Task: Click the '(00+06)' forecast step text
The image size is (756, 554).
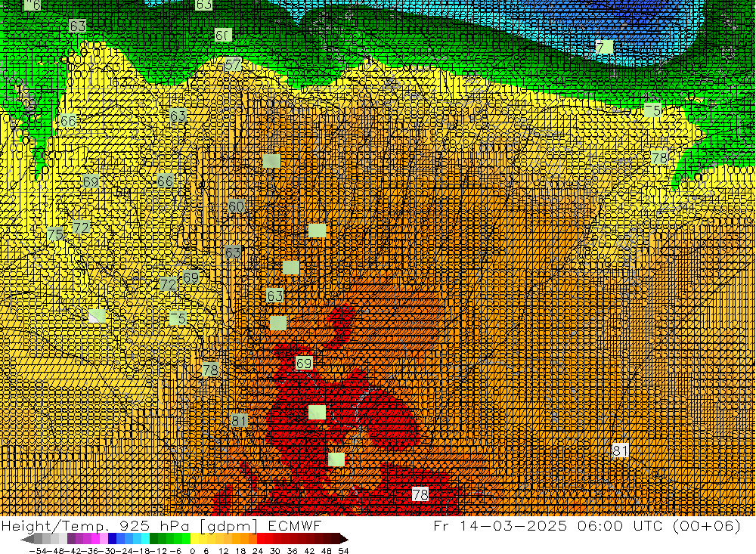Action: [707, 525]
